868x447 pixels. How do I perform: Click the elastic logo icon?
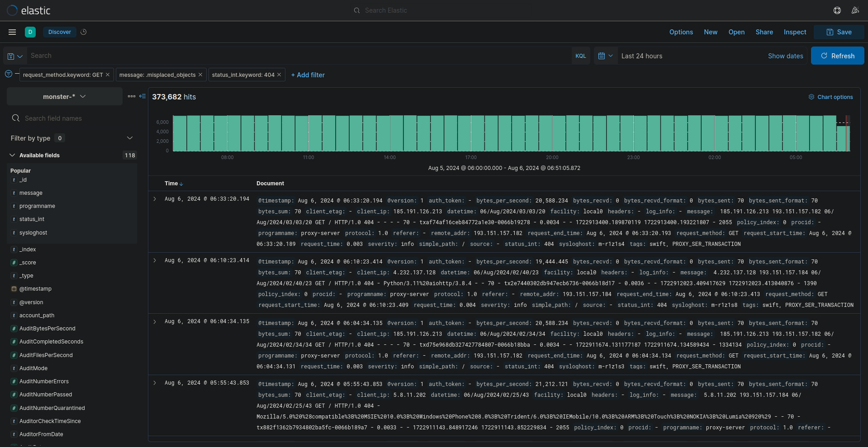click(x=12, y=10)
